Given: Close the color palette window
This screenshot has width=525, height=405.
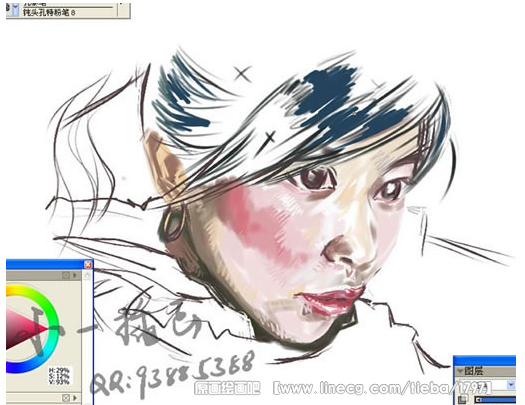Looking at the screenshot, I should [88, 265].
